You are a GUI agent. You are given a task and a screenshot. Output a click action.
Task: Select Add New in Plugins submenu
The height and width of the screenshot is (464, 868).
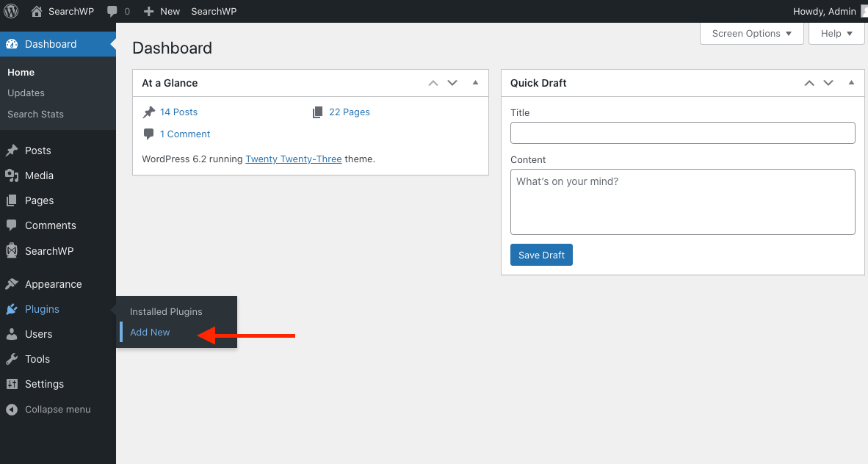(x=150, y=333)
